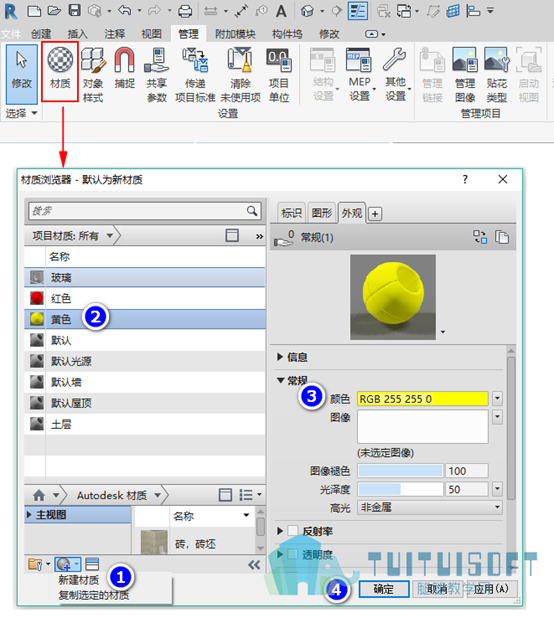This screenshot has width=554, height=618.
Task: Open the 高光 非金属 dropdown
Action: pyautogui.click(x=430, y=507)
